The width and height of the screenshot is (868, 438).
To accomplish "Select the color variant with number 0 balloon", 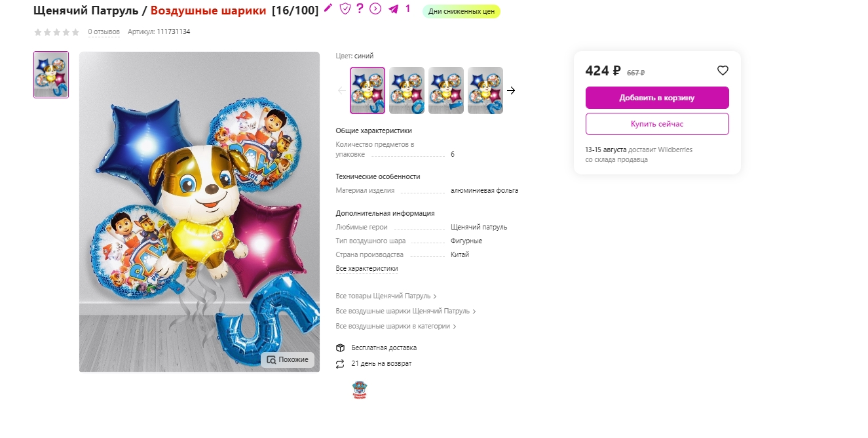I will click(x=407, y=90).
